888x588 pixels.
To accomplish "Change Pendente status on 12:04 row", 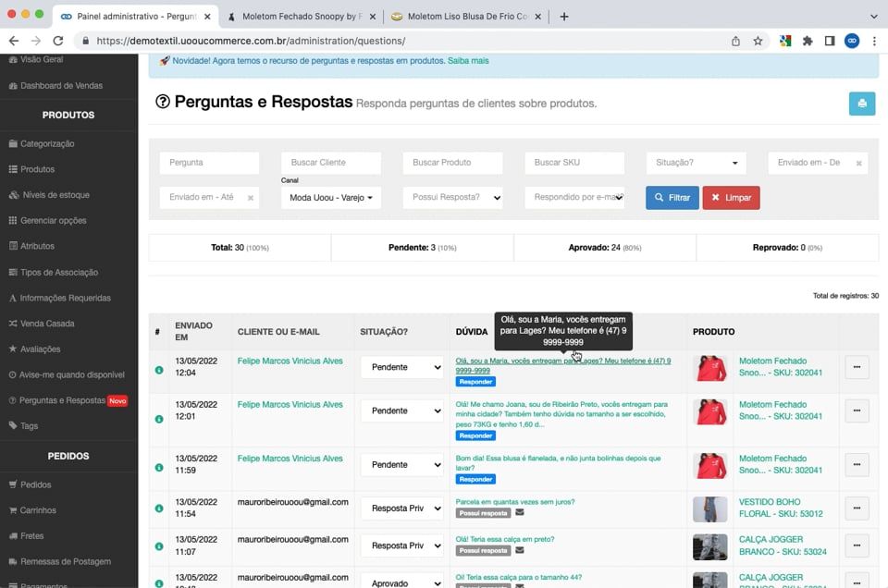I will pos(402,367).
